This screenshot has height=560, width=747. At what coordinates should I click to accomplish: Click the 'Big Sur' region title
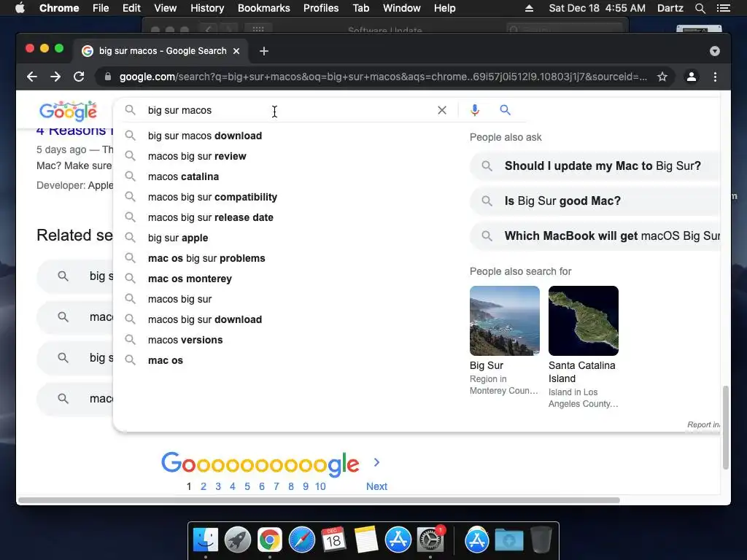(486, 365)
